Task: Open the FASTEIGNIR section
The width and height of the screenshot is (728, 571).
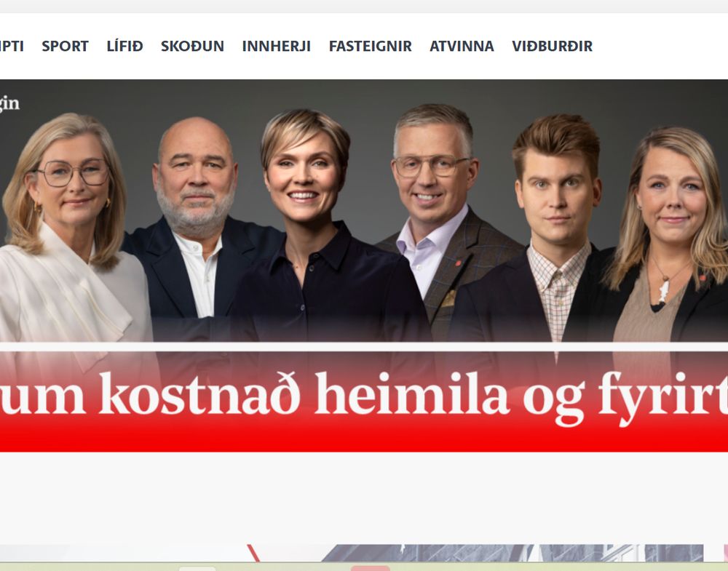Action: tap(370, 46)
